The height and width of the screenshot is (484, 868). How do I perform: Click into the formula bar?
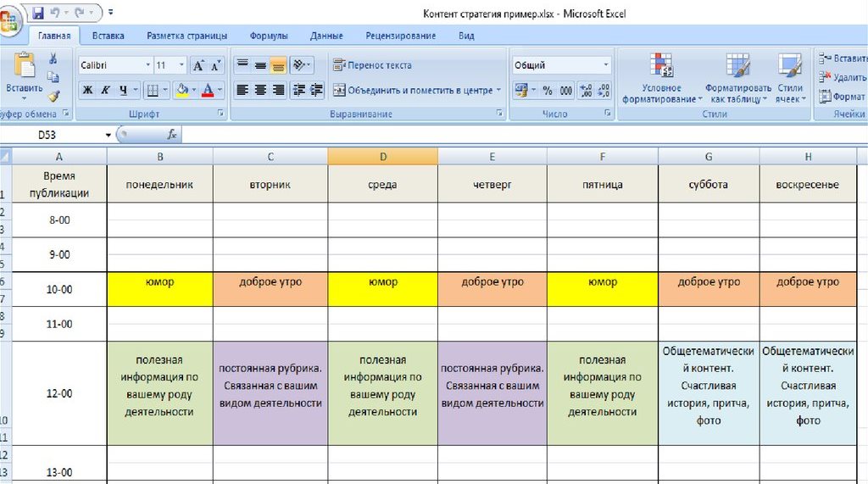pos(523,135)
